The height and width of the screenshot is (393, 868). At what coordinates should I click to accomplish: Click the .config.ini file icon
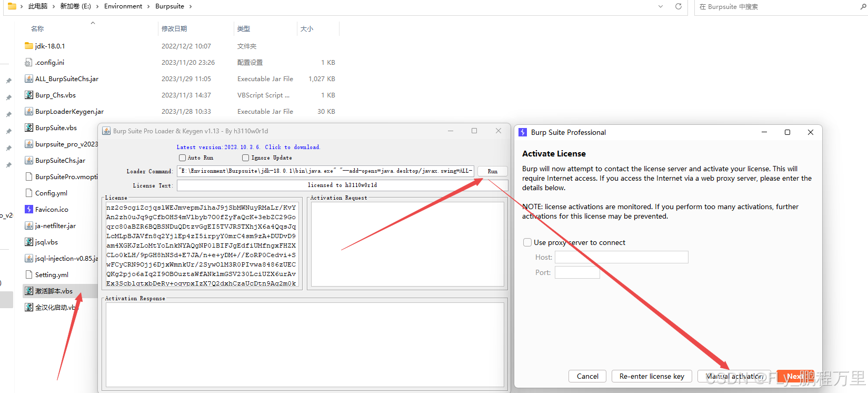pos(29,62)
